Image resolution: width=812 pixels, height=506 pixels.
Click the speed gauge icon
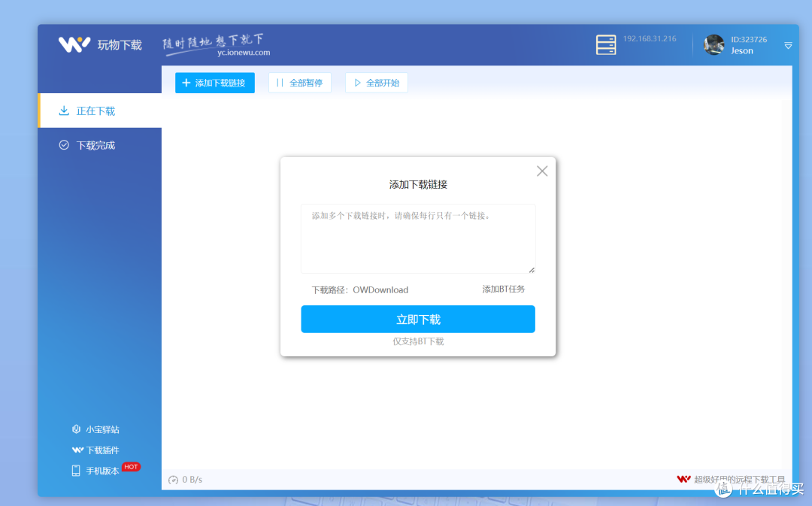click(x=174, y=480)
